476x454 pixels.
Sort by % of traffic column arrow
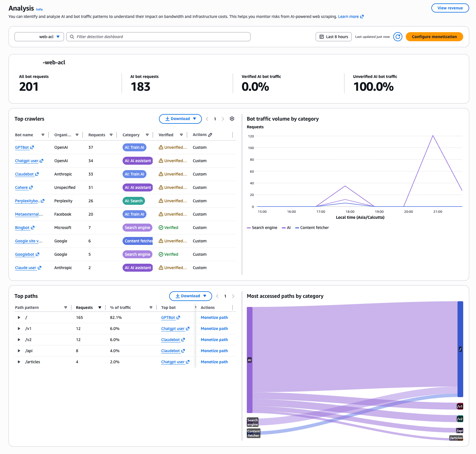151,308
